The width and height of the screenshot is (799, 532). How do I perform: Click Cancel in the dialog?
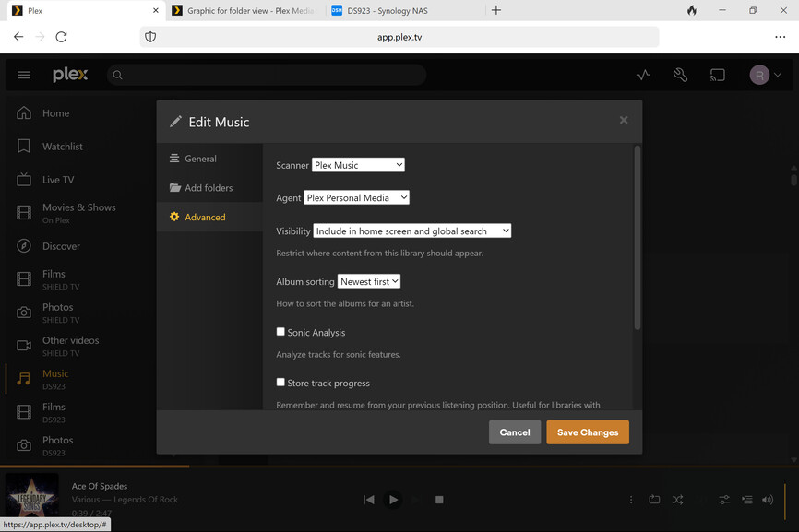pos(515,432)
